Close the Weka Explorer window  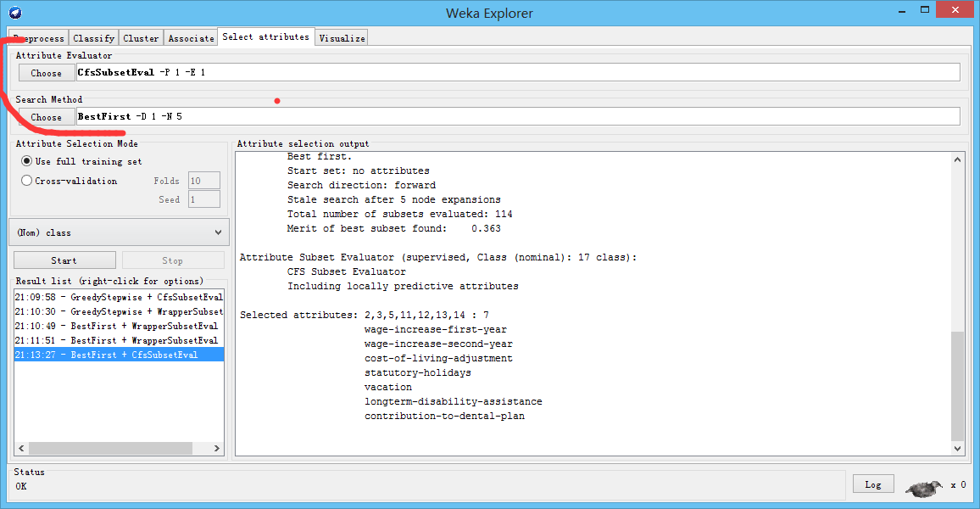click(955, 9)
